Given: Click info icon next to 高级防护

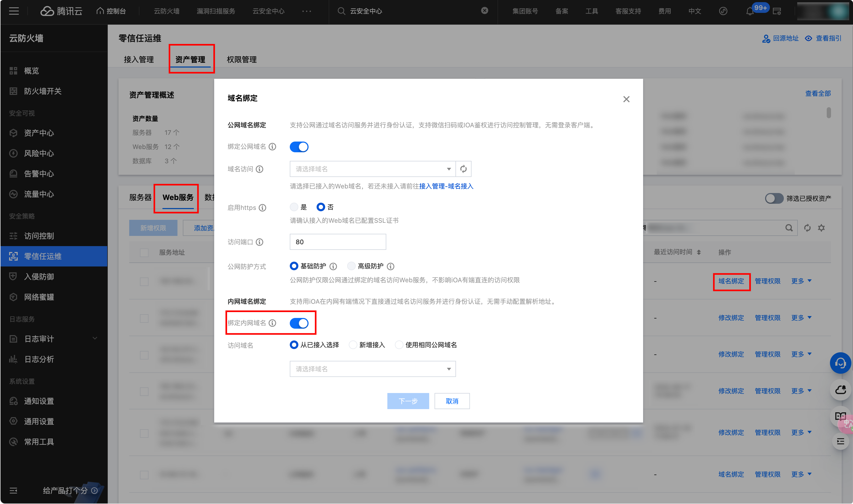Looking at the screenshot, I should 391,266.
